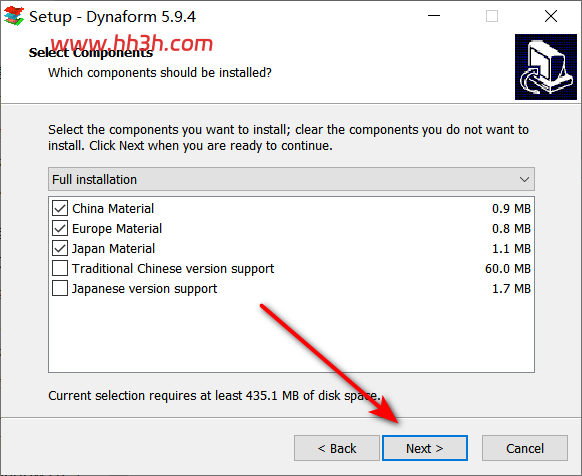This screenshot has width=582, height=476.
Task: Go back with the Back button
Action: click(x=337, y=448)
